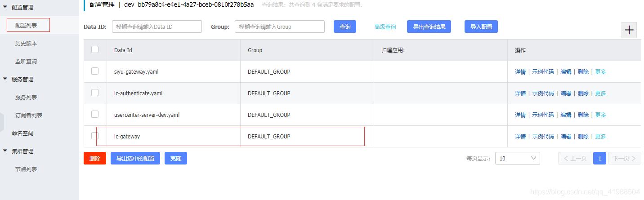This screenshot has width=644, height=200.
Task: Focus the Group search input
Action: pyautogui.click(x=280, y=27)
